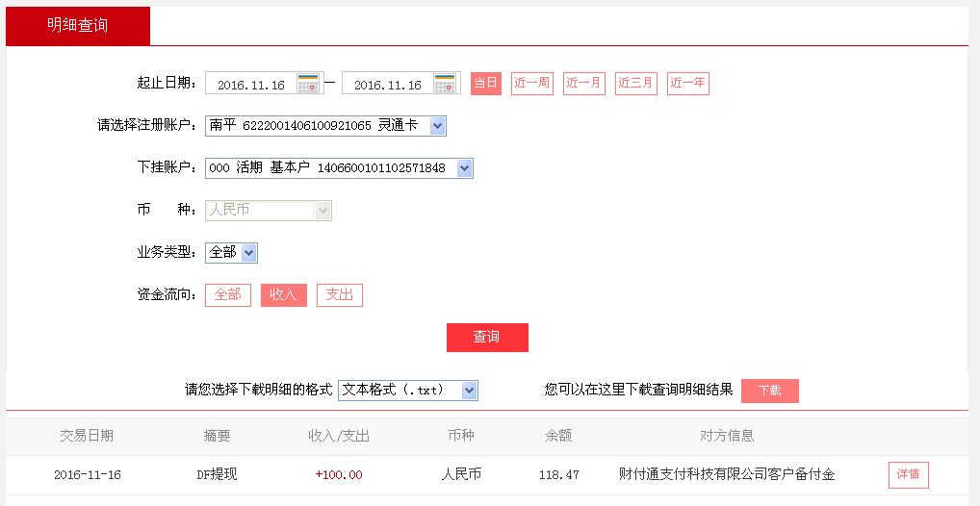The image size is (980, 506).
Task: Open the download format dropdown 文本格式
Action: point(469,391)
